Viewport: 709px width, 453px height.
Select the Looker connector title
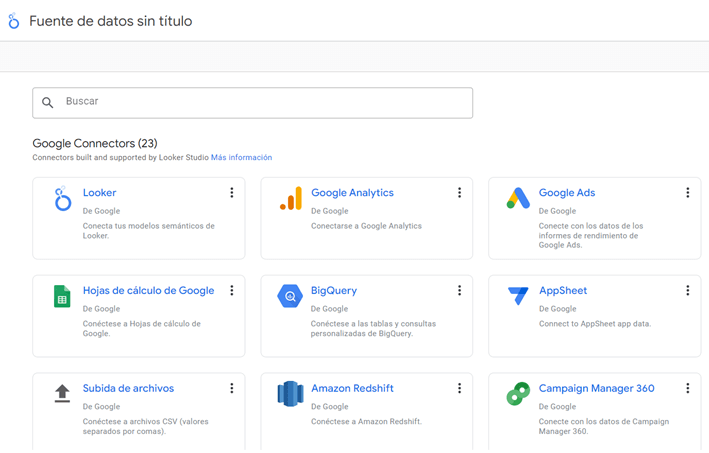99,193
